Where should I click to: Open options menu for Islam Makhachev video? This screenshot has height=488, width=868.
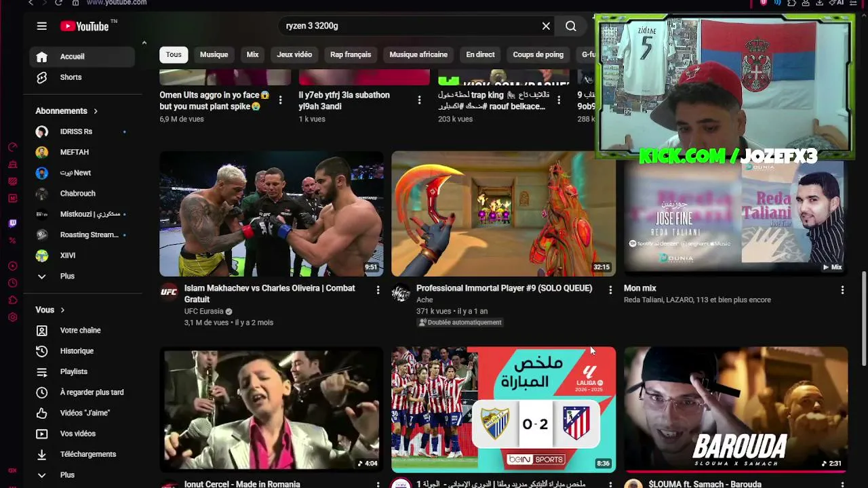[x=378, y=290]
